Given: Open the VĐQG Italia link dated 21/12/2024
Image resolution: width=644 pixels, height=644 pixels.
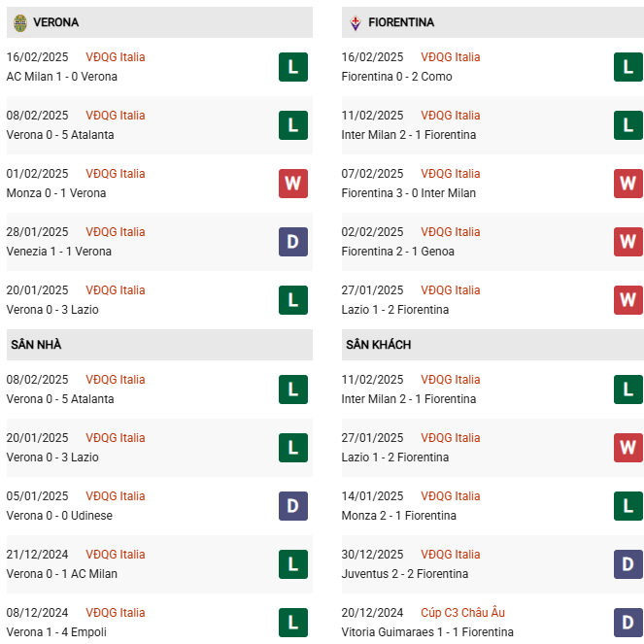Looking at the screenshot, I should [116, 555].
